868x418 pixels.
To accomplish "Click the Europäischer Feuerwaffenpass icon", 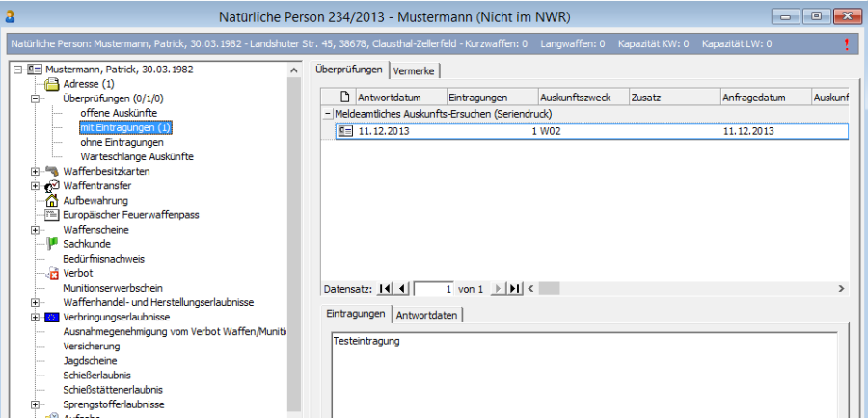I will tap(52, 215).
